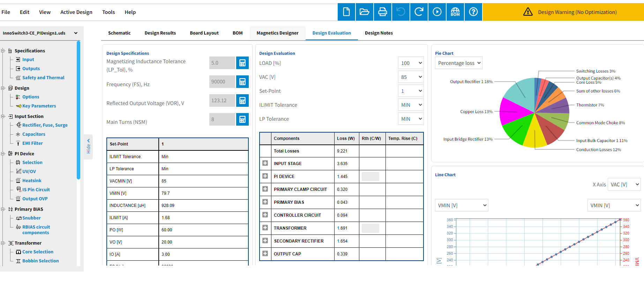Open the VAC [V] evaluation dropdown

(x=411, y=77)
